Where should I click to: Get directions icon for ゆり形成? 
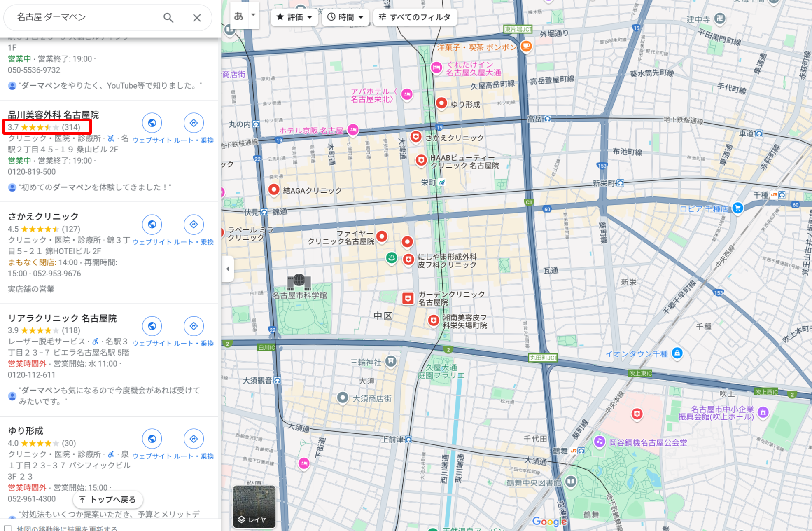(194, 439)
